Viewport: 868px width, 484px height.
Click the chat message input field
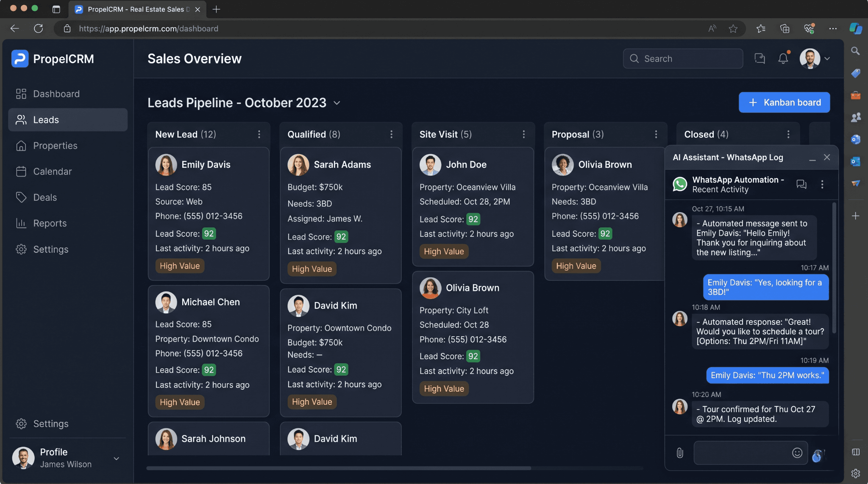tap(750, 453)
